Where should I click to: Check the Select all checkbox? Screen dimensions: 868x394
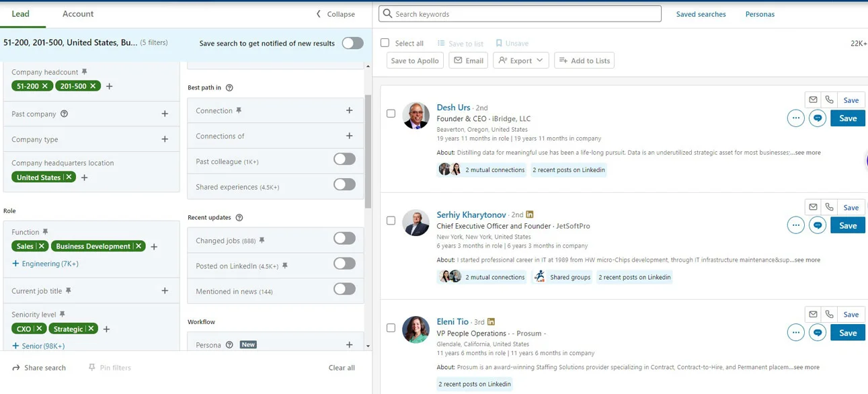[385, 43]
